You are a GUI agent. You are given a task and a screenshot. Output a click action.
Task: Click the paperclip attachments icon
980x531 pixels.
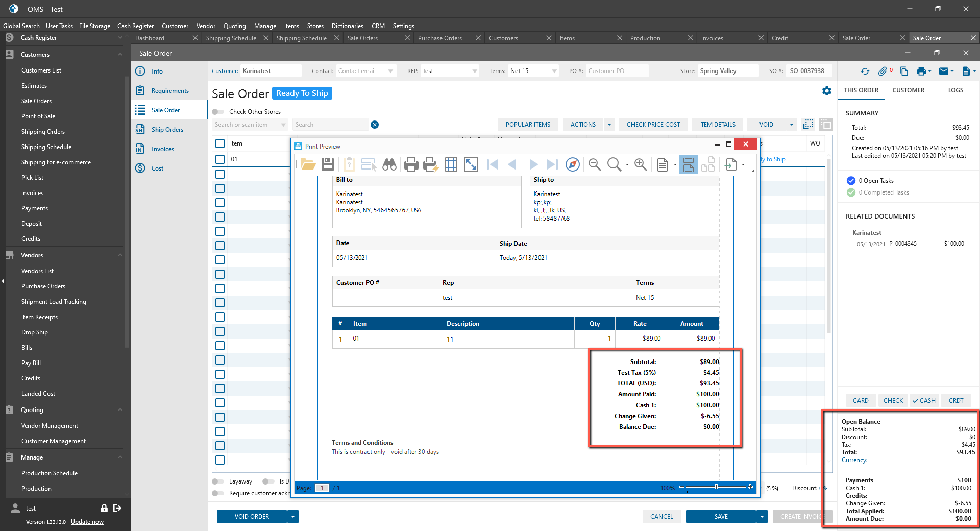(883, 71)
